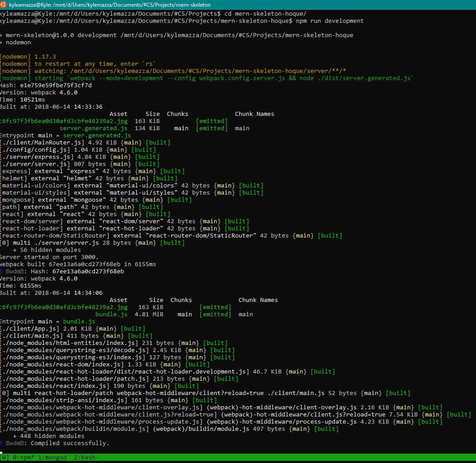The width and height of the screenshot is (476, 463).
Task: Click '+ 56 hidden modules' text
Action: tap(47, 250)
